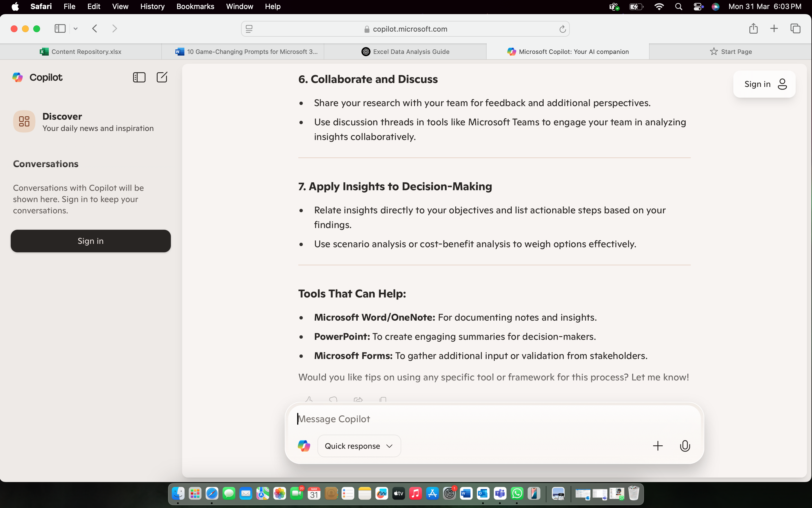Start a new chat with compose icon
This screenshot has height=508, width=812.
pyautogui.click(x=162, y=77)
